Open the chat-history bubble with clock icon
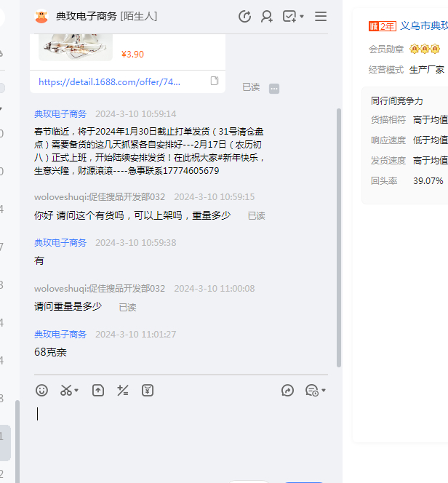 (x=312, y=391)
